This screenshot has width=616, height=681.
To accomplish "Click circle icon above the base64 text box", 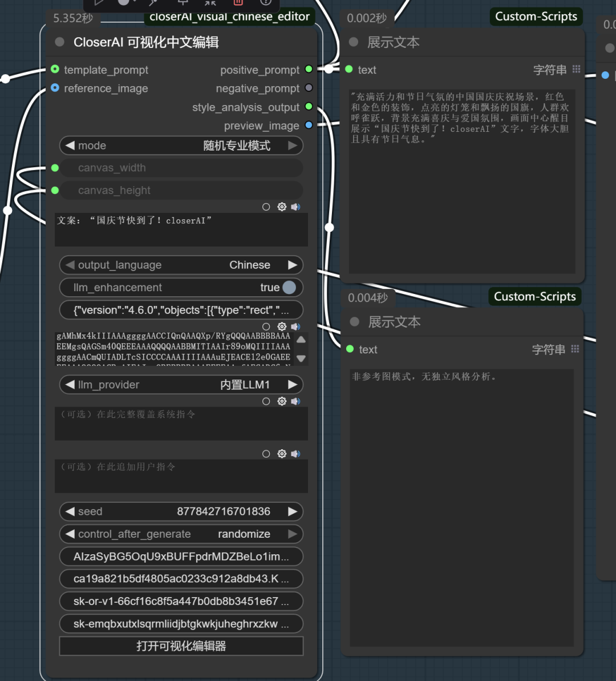I will click(266, 327).
